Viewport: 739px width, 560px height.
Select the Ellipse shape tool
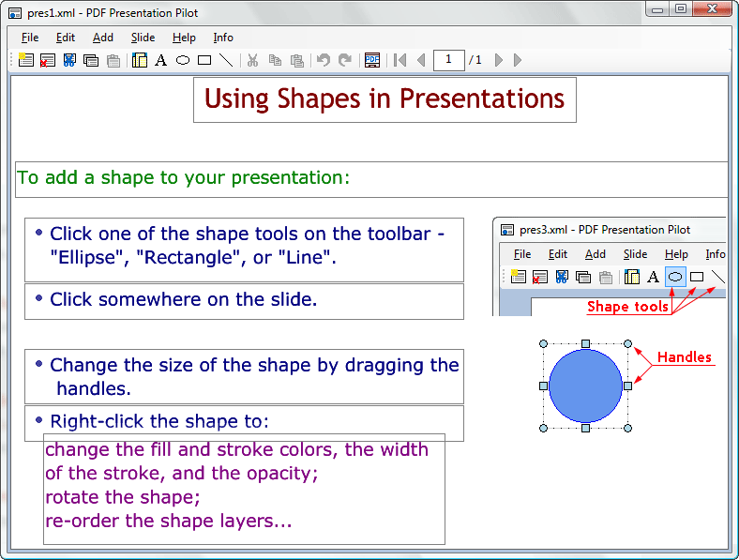pos(182,60)
